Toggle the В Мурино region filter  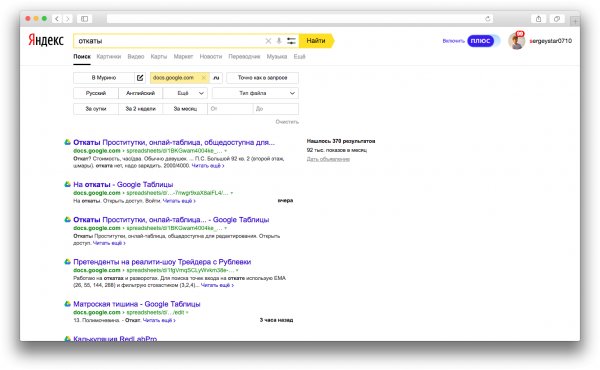(104, 78)
